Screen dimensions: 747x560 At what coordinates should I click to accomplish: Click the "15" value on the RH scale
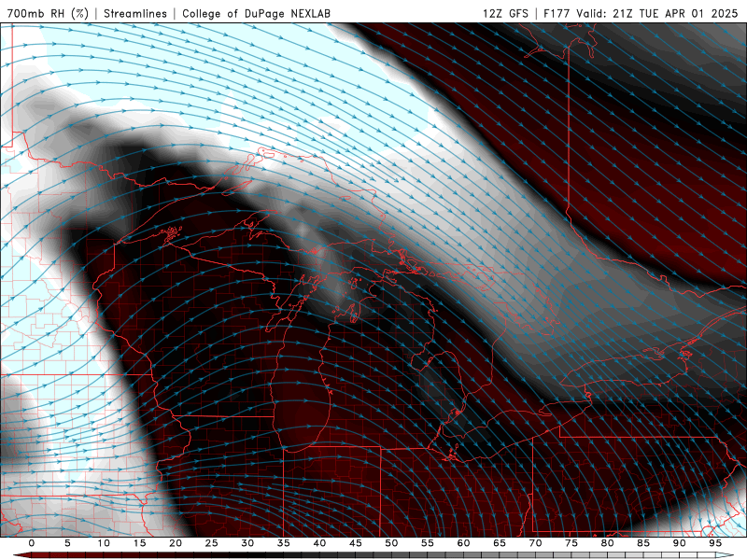pyautogui.click(x=139, y=543)
